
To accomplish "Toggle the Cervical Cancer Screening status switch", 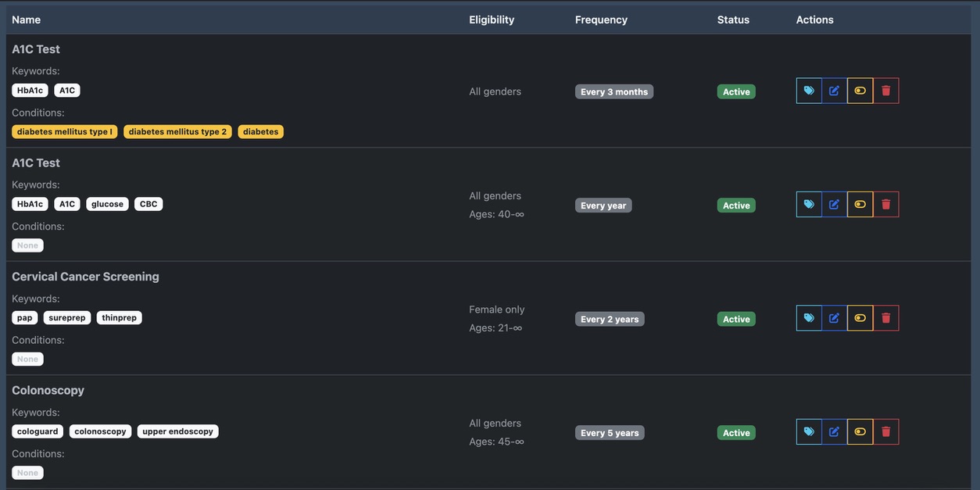I will pos(860,318).
